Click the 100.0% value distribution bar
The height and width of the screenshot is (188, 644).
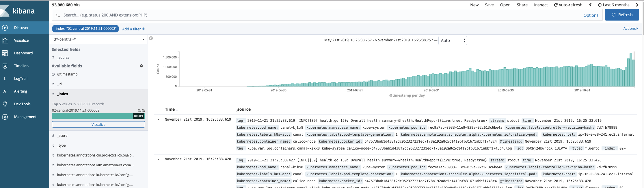pos(98,116)
